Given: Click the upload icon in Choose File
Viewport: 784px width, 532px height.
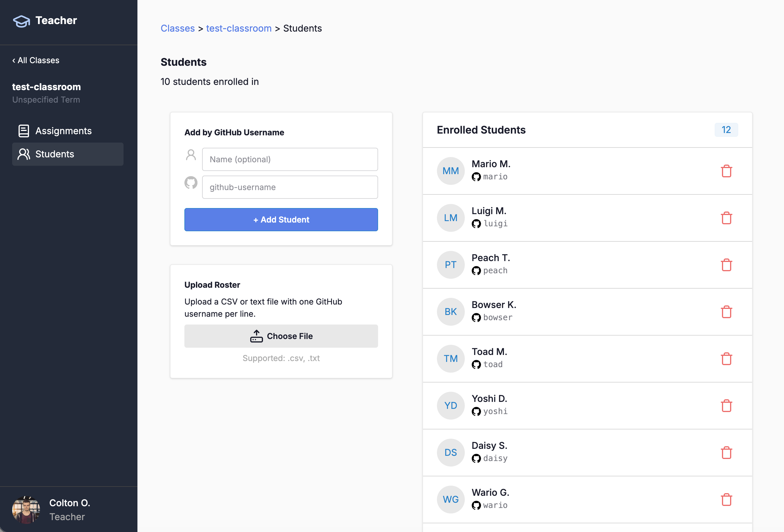Looking at the screenshot, I should click(x=256, y=336).
